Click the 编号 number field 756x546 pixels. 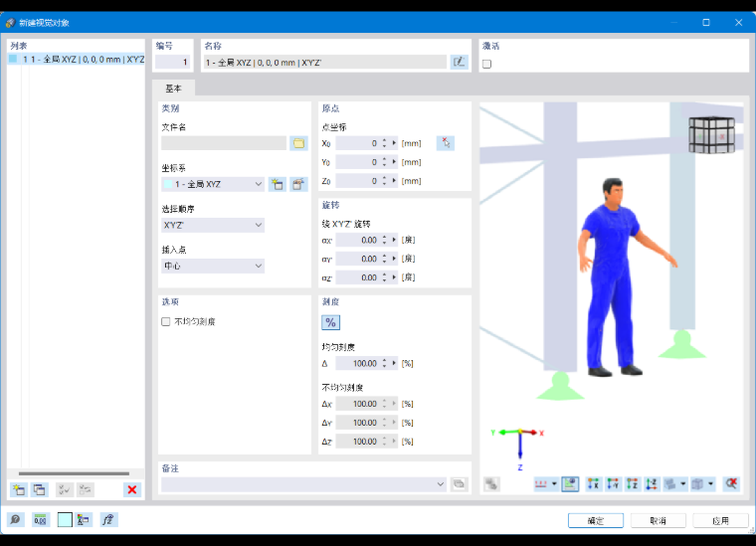[x=173, y=62]
